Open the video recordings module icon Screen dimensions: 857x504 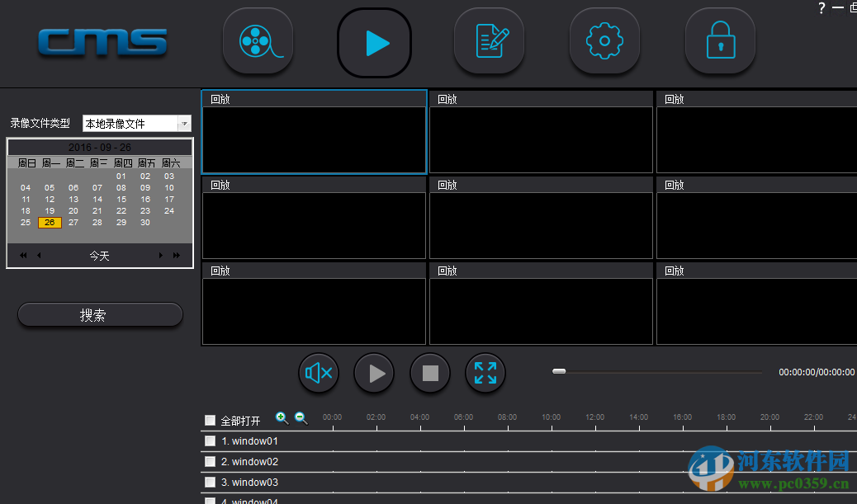click(258, 40)
